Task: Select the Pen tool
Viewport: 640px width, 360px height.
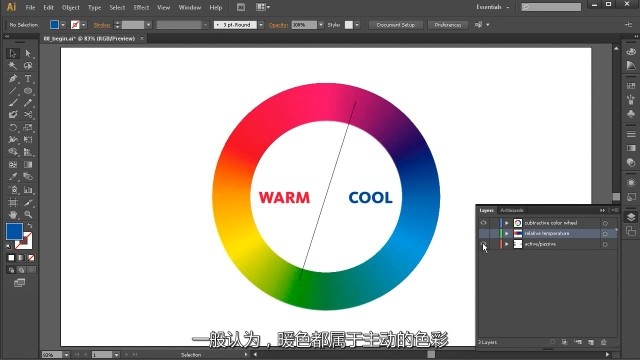Action: pyautogui.click(x=13, y=78)
